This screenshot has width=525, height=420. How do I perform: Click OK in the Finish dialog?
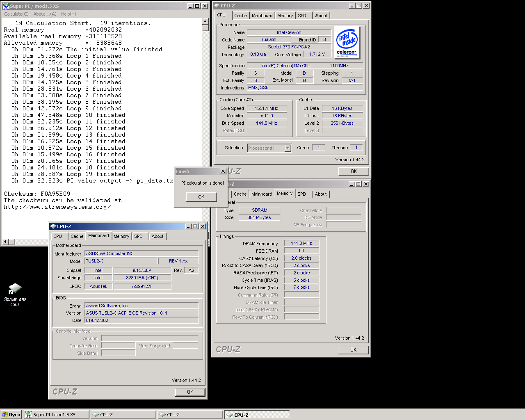[201, 197]
